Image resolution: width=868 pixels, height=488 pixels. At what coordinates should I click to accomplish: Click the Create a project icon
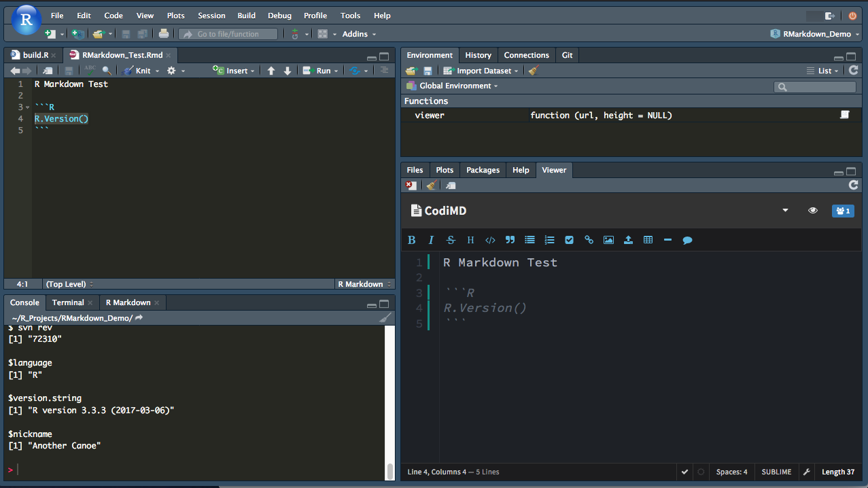pos(78,34)
